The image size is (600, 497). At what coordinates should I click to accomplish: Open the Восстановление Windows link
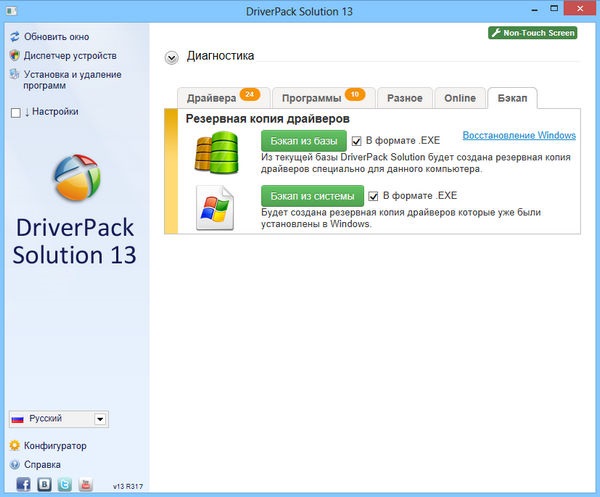point(519,135)
